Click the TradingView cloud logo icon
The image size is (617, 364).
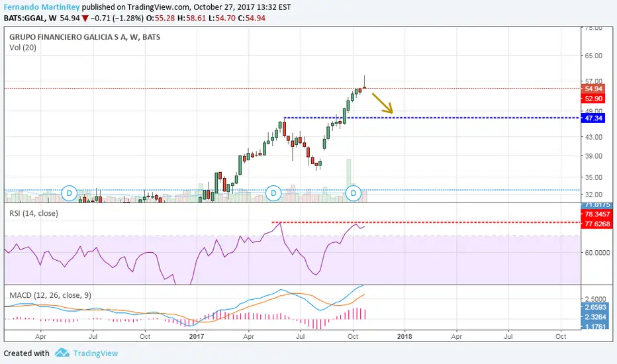tap(62, 353)
